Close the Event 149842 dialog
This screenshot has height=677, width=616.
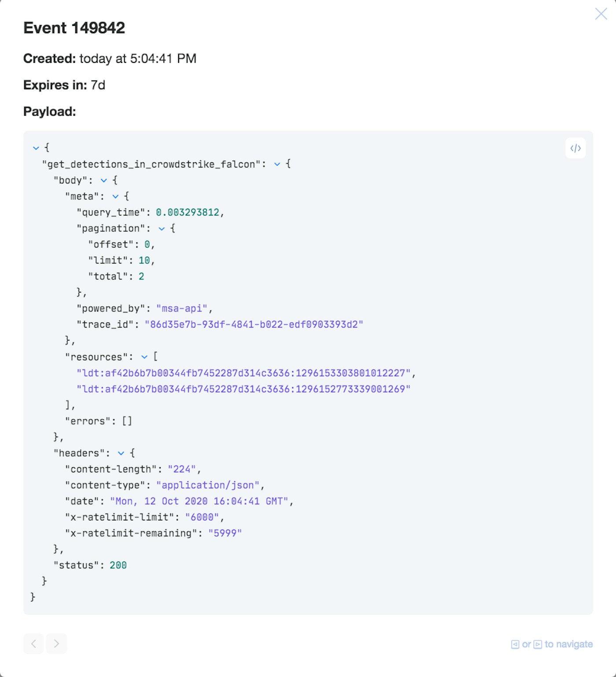[601, 14]
